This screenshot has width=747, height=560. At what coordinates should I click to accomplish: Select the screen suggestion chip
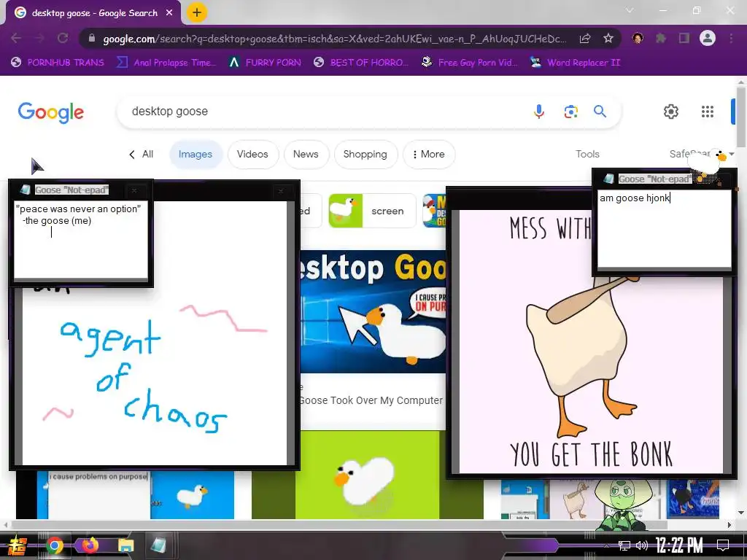click(372, 211)
